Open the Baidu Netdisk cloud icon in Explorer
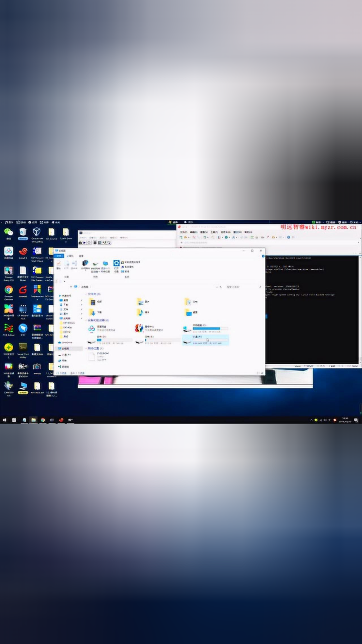362x644 pixels. 92,328
